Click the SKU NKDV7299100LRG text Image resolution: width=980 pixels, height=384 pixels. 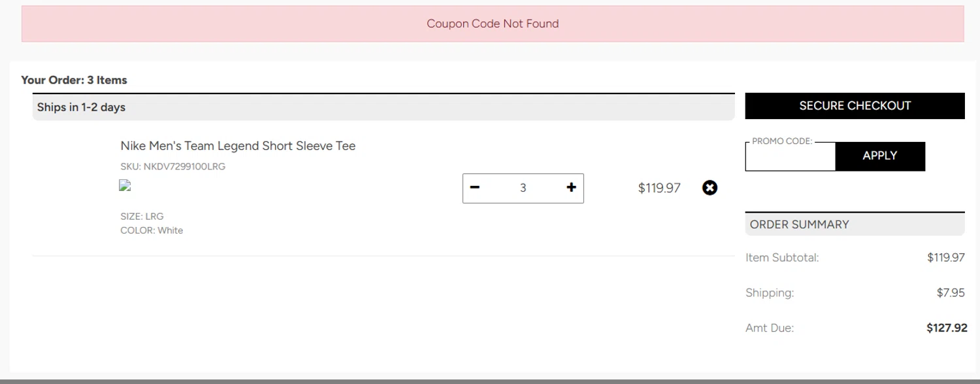[172, 167]
